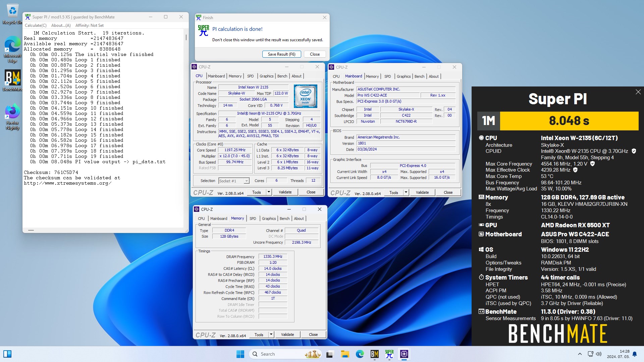Click Save Result (F6) button
The image size is (644, 362).
pyautogui.click(x=281, y=54)
